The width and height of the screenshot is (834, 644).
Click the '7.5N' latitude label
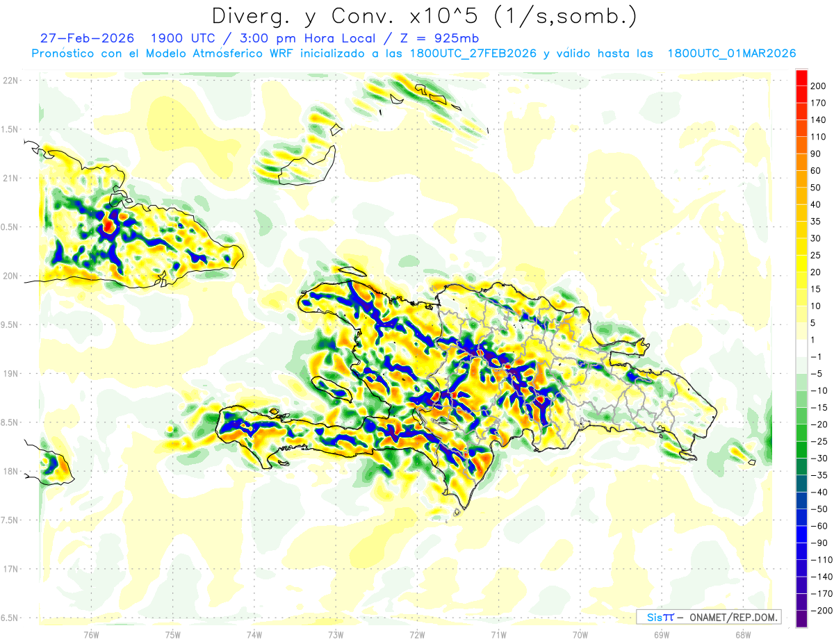(10, 520)
